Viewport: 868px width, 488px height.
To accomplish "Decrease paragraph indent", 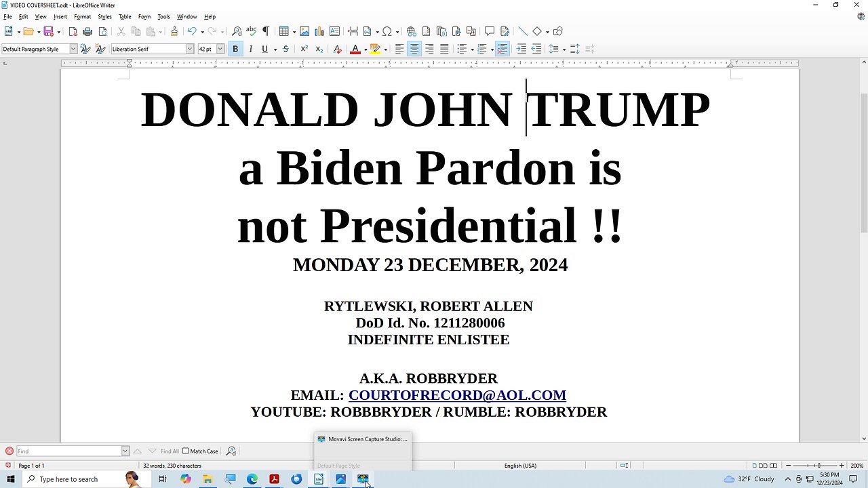I will [536, 49].
